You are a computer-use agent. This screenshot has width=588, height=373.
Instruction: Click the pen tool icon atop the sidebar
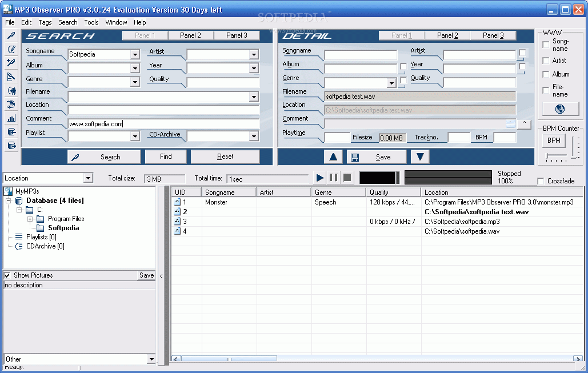point(11,35)
